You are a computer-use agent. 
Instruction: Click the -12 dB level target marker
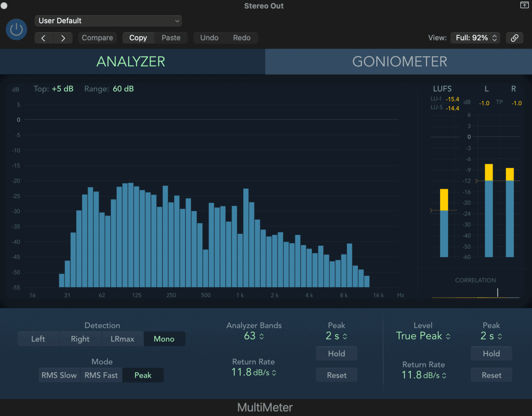tap(477, 181)
